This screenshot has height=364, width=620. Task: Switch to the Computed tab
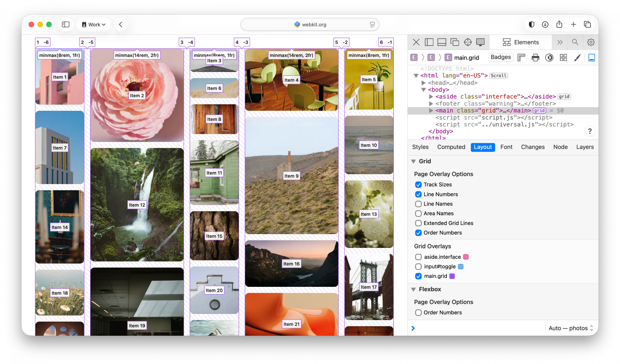pos(451,147)
